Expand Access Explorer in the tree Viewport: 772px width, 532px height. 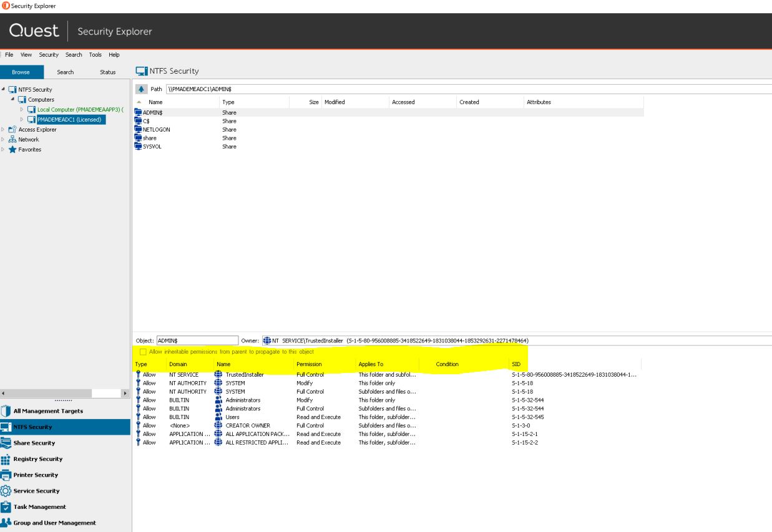4,129
